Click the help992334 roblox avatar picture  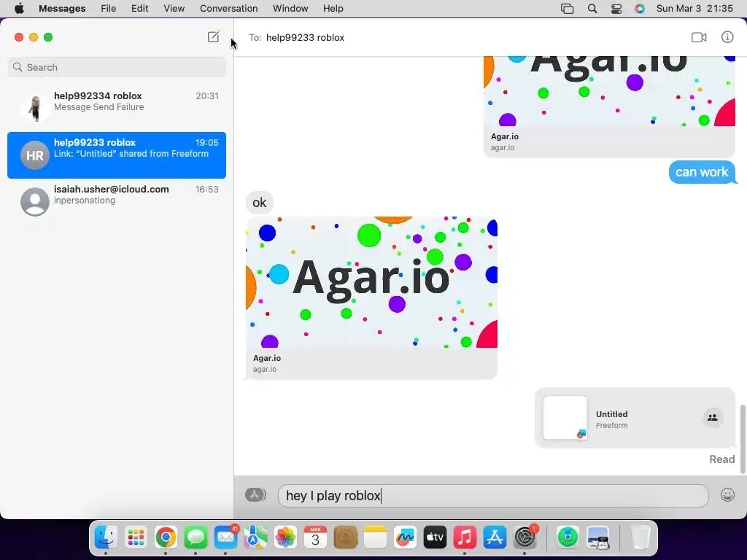point(35,108)
